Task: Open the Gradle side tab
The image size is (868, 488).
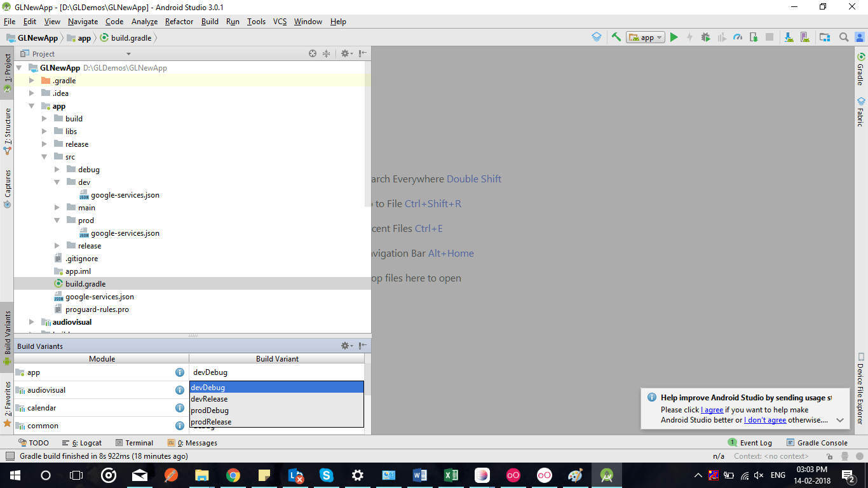Action: 861,69
